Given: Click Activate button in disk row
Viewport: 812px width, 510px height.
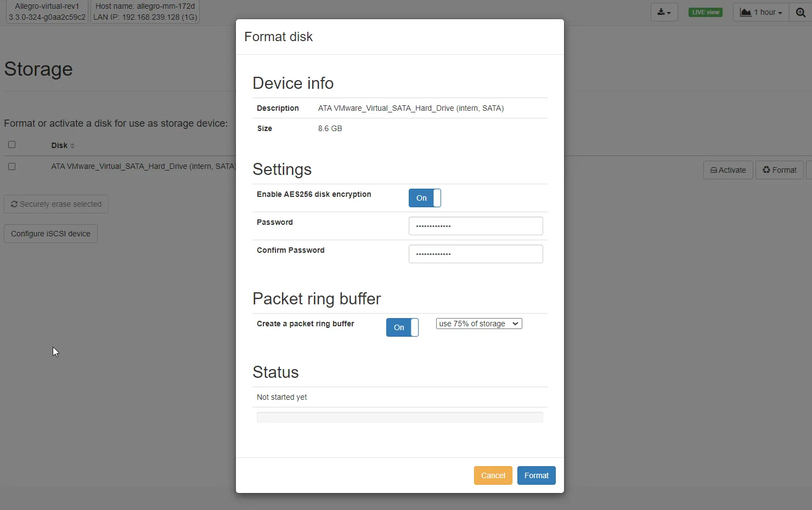Looking at the screenshot, I should [728, 170].
